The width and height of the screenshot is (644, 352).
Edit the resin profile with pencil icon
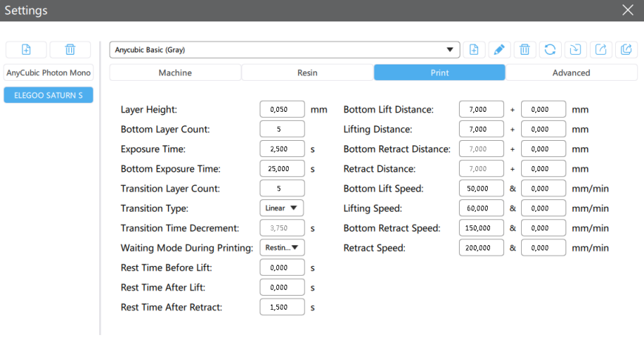499,50
